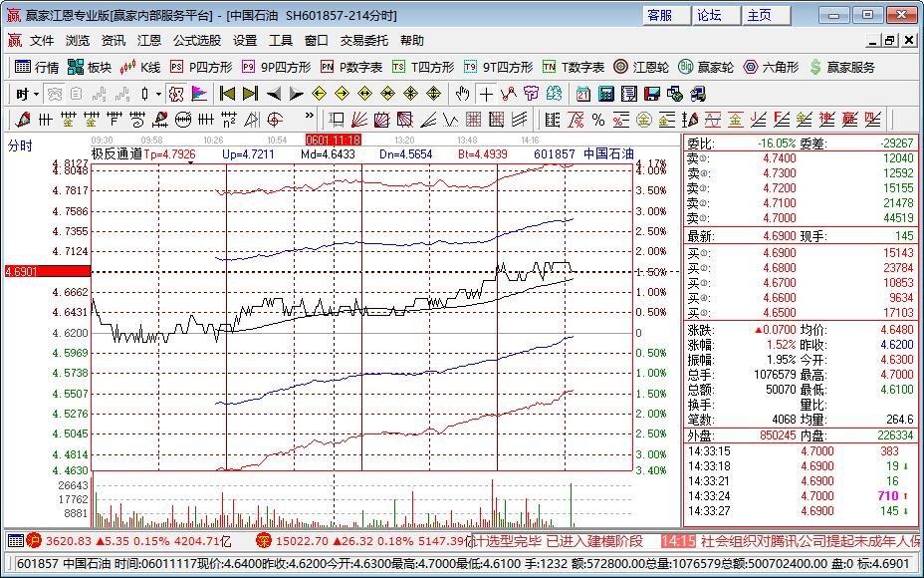Open the P数字表 number table
The image size is (924, 578).
[351, 67]
